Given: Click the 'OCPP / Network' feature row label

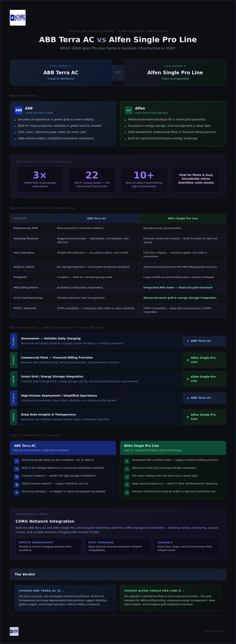Looking at the screenshot, I should click(25, 308).
